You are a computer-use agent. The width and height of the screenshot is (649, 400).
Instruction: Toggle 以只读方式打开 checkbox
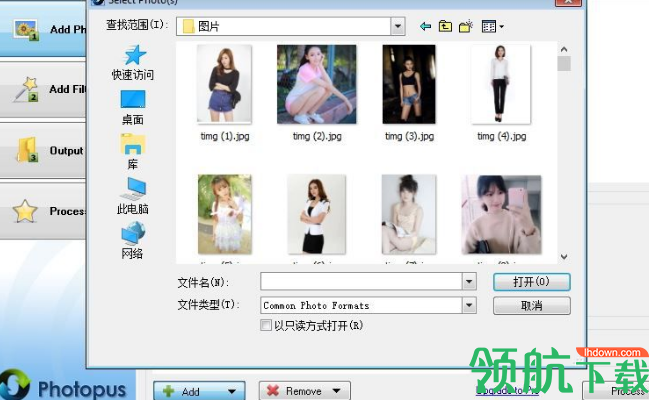coord(265,325)
